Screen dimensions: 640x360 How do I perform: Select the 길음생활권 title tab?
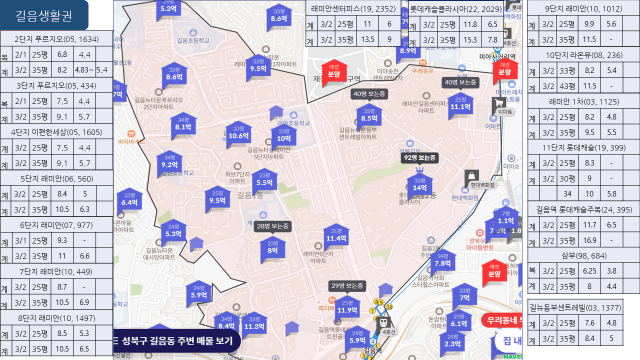click(44, 15)
